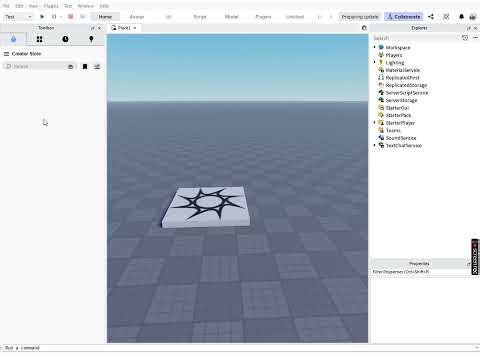Image resolution: width=480 pixels, height=360 pixels.
Task: Select Lighting in Explorer
Action: (x=395, y=63)
